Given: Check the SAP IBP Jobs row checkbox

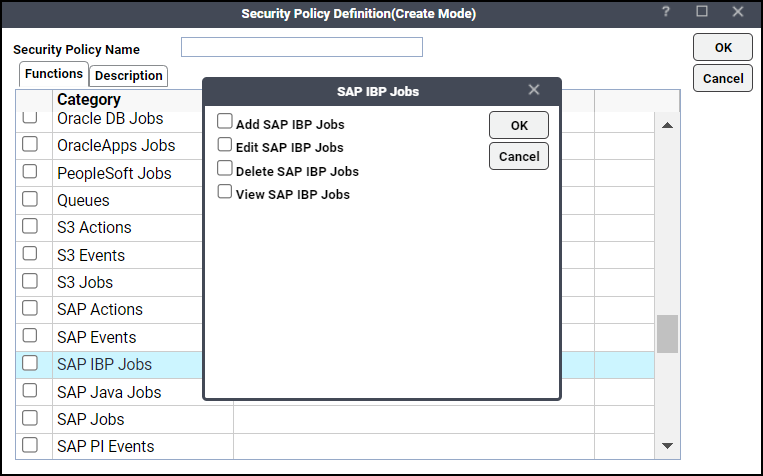Looking at the screenshot, I should 30,363.
